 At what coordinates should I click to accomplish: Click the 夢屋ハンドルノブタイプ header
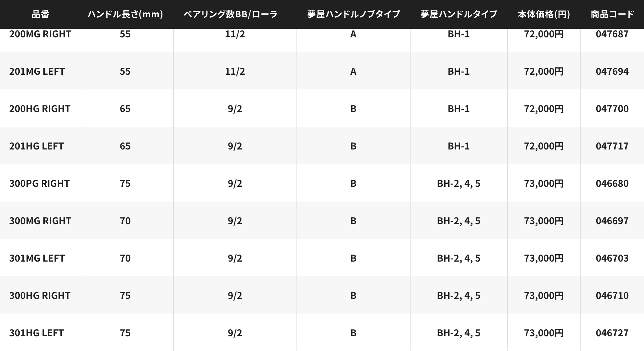(x=353, y=14)
